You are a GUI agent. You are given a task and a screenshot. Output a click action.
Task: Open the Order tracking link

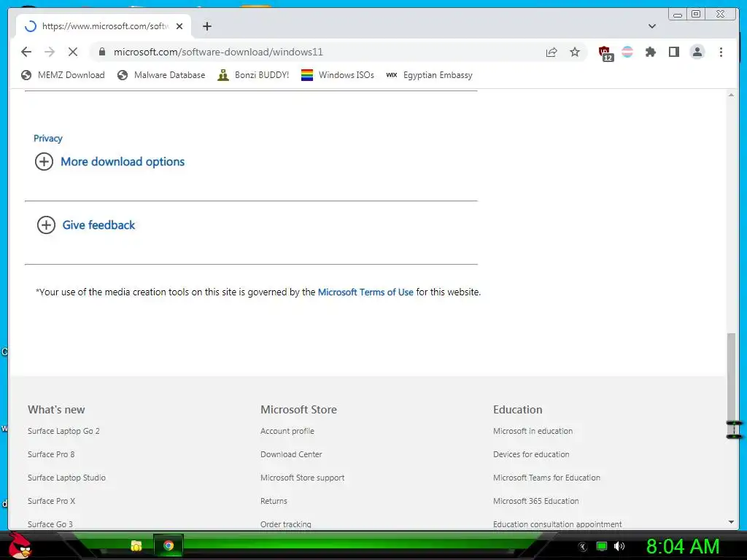coord(286,524)
